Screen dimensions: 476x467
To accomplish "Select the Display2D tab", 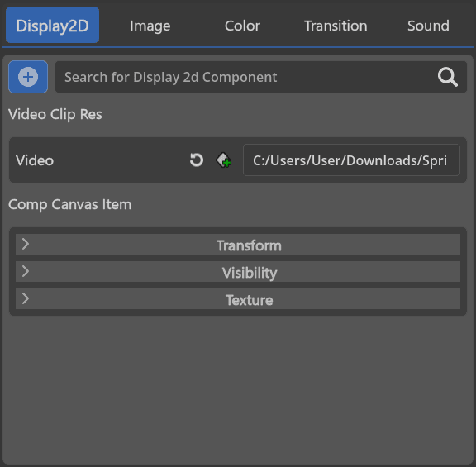I will [52, 25].
